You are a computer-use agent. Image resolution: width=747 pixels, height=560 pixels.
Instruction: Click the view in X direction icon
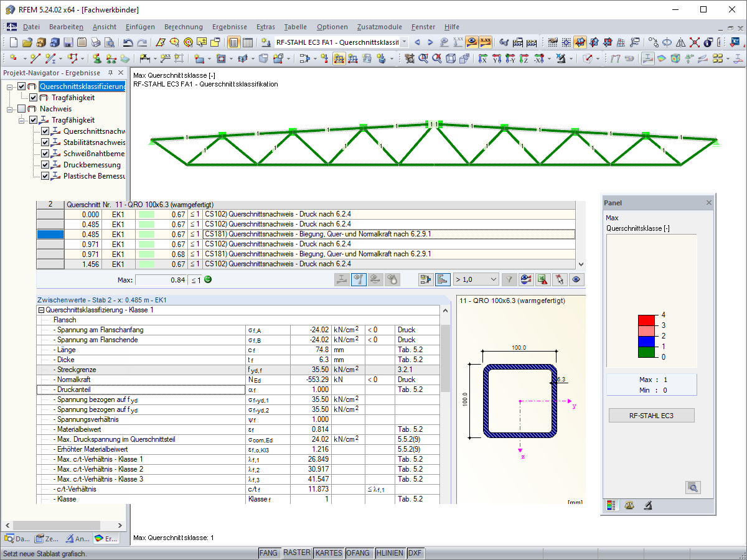(x=482, y=58)
